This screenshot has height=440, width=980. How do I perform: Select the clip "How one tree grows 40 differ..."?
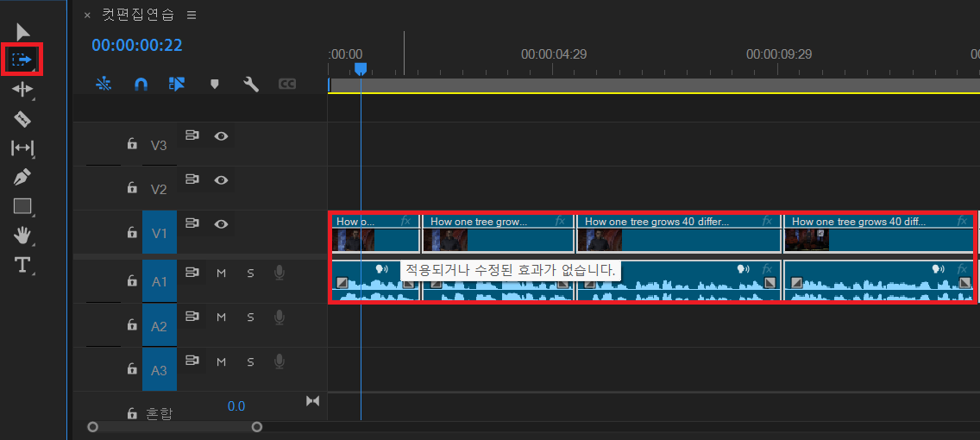pyautogui.click(x=678, y=233)
